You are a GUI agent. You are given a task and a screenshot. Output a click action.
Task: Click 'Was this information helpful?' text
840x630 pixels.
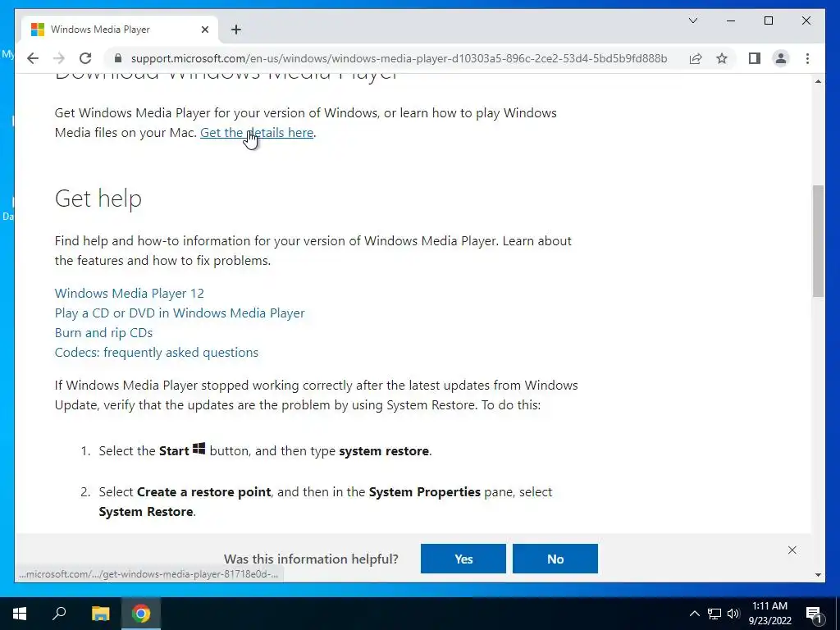pyautogui.click(x=311, y=559)
